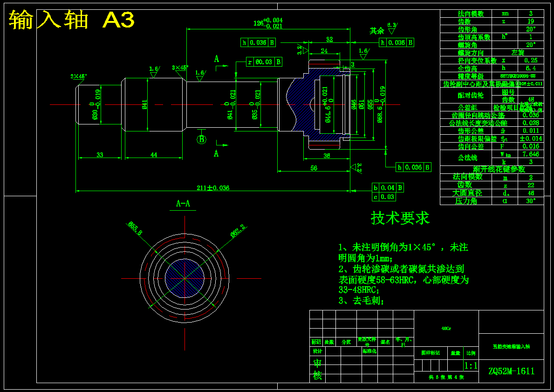The image size is (554, 392).
Task: Click the Ø68.6 diameter dimension
Action: point(381,105)
